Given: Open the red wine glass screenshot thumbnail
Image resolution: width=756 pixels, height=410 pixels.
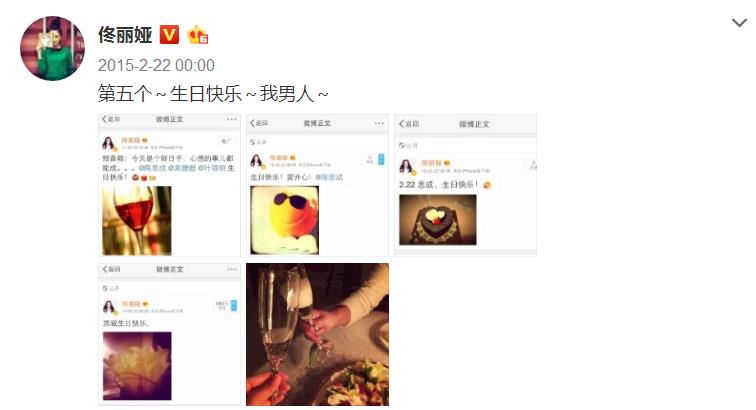Looking at the screenshot, I should click(169, 185).
